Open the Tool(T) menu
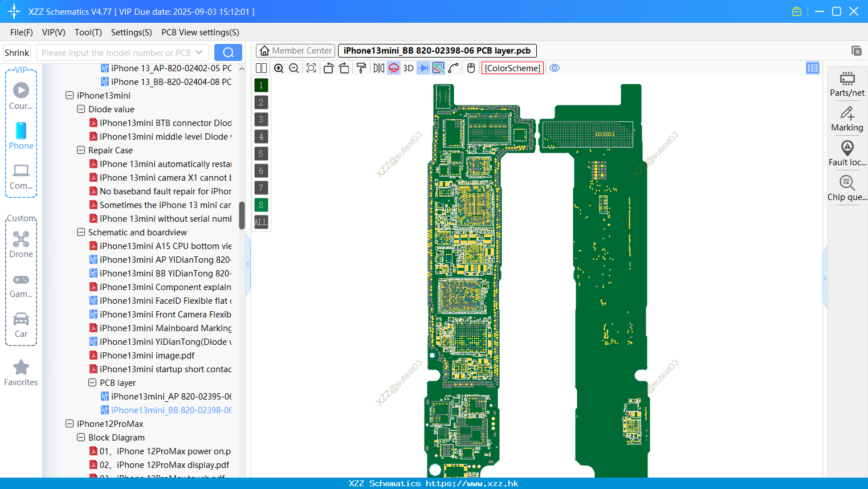868x489 pixels. (88, 32)
